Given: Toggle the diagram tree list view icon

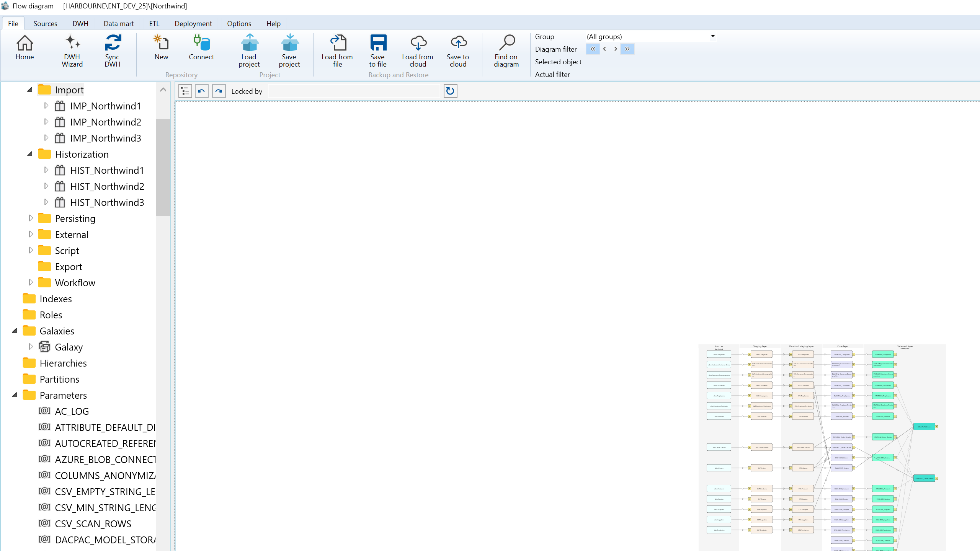Looking at the screenshot, I should click(x=185, y=91).
